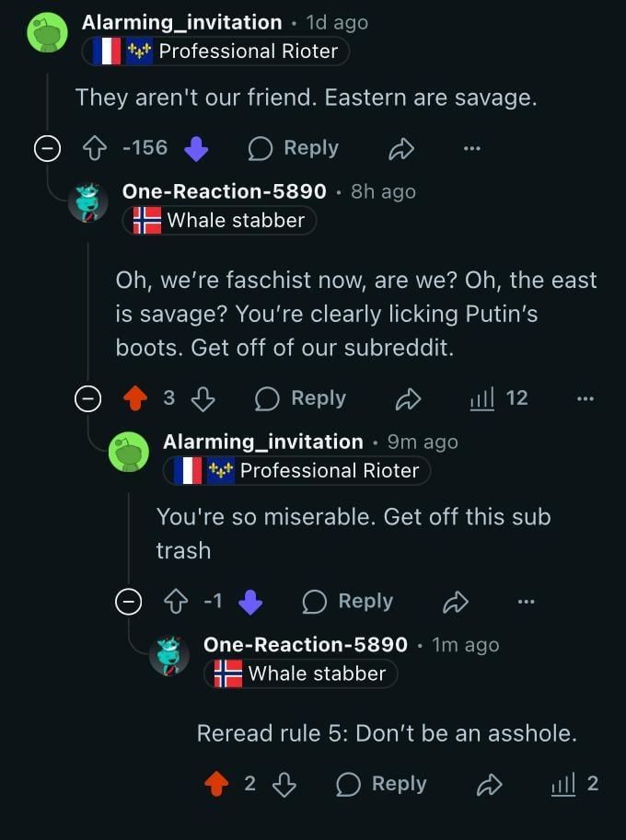Share the "Oh, we're faschist now" comment
The image size is (626, 840).
pyautogui.click(x=408, y=397)
